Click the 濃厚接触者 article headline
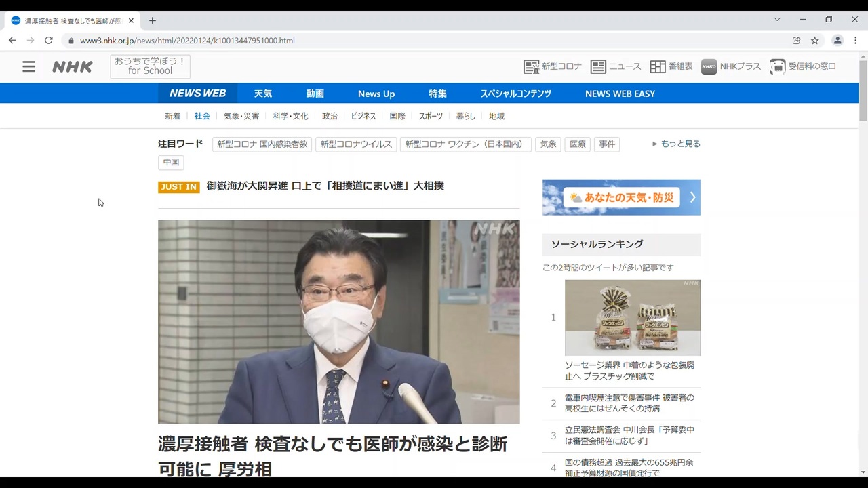The image size is (868, 488). point(333,456)
